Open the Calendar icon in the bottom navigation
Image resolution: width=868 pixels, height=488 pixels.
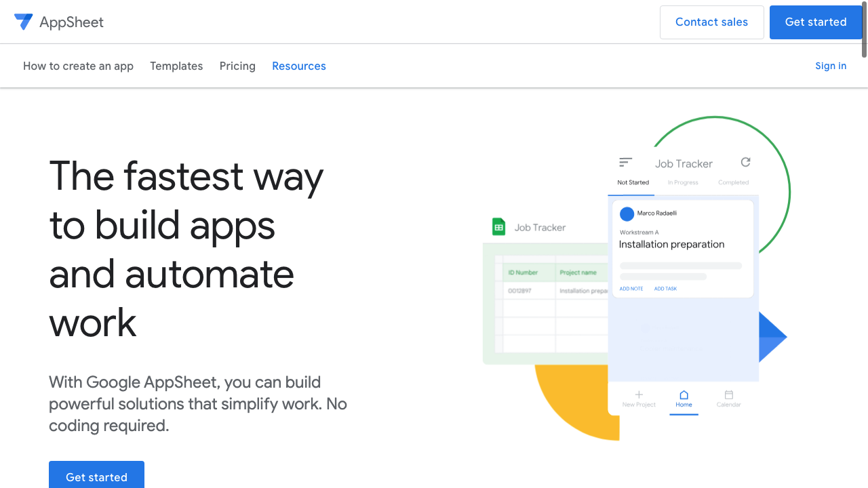click(729, 394)
